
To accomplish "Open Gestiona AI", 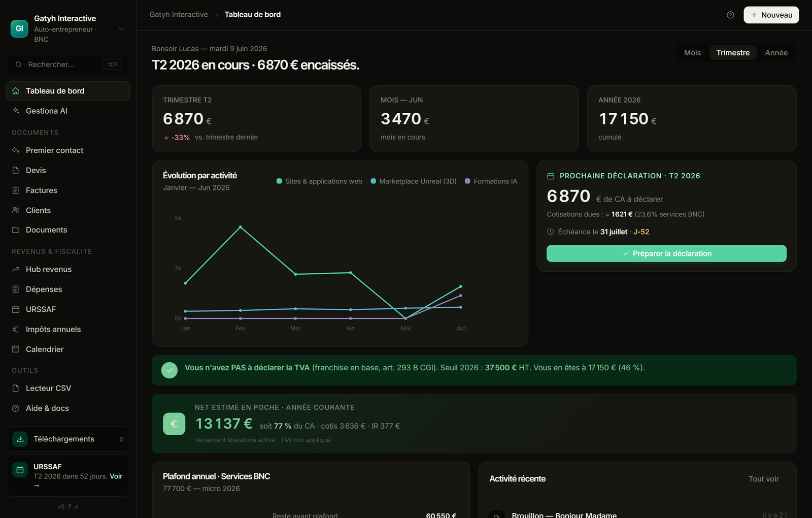I will click(68, 111).
